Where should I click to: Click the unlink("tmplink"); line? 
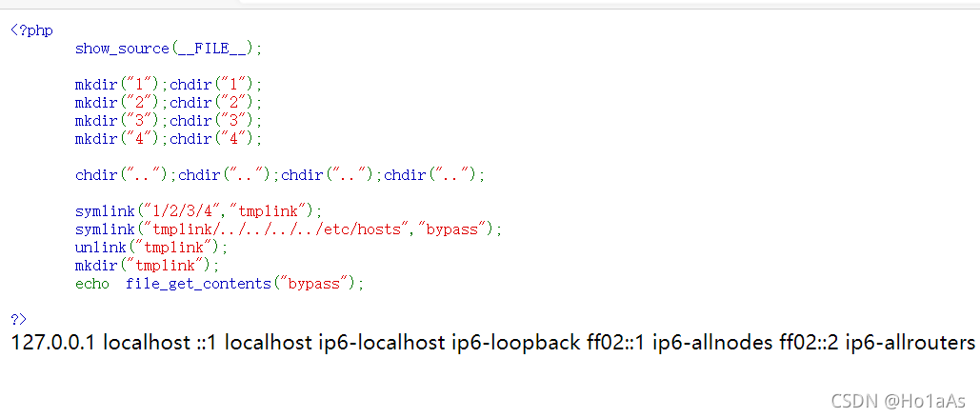151,248
